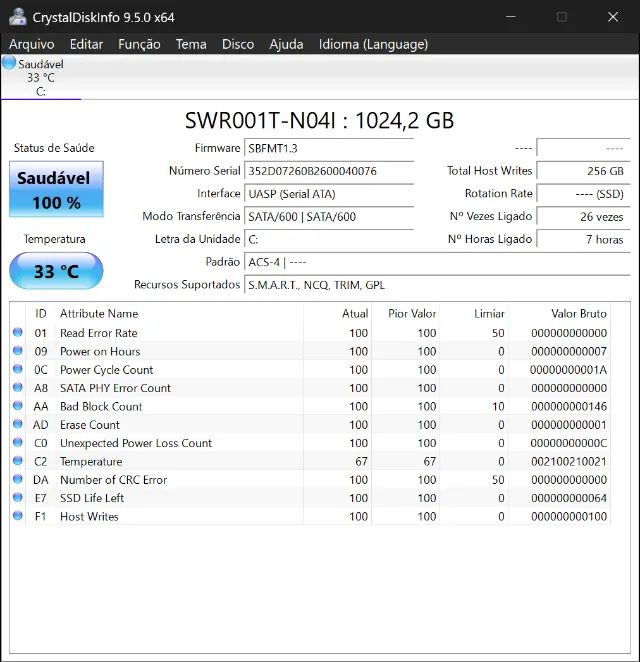The width and height of the screenshot is (640, 662).
Task: Click the Nº Vezes Ligado value 26 vezes
Action: click(x=583, y=217)
